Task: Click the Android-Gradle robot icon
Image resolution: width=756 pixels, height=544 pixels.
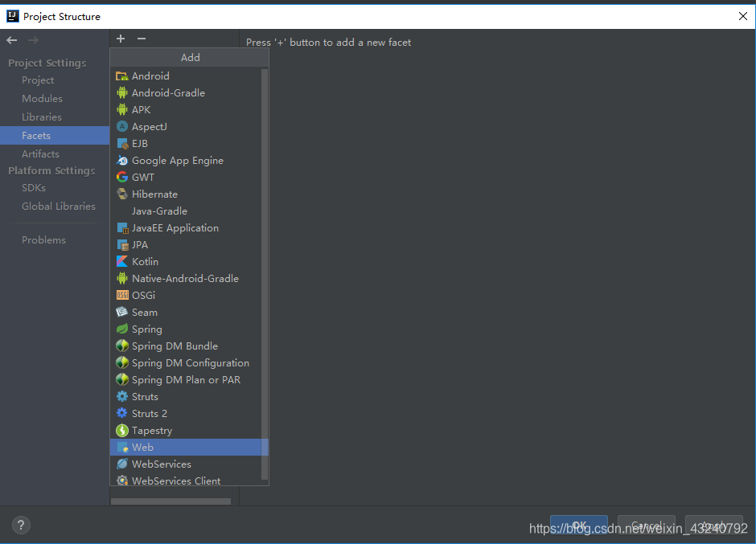Action: pyautogui.click(x=122, y=93)
